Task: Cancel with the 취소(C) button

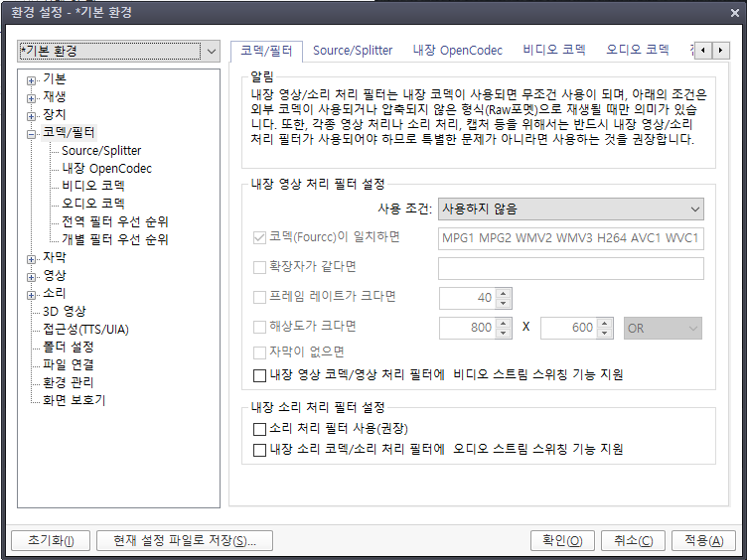Action: coord(633,540)
